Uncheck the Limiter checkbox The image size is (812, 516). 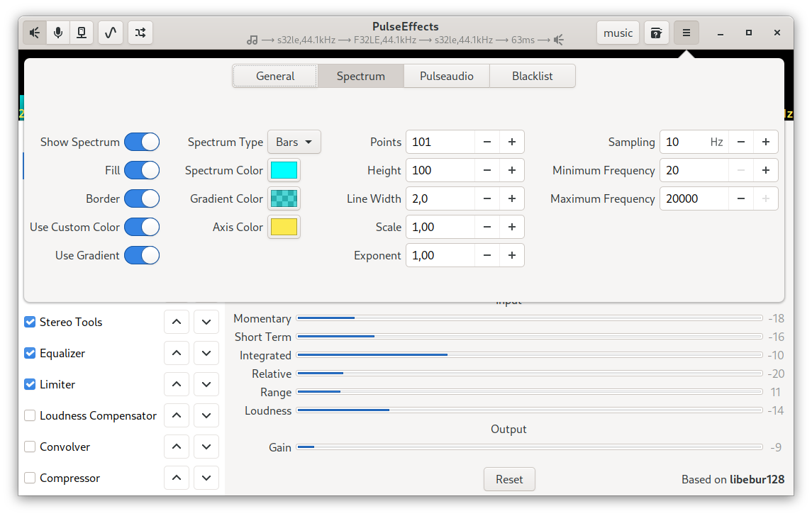(30, 384)
